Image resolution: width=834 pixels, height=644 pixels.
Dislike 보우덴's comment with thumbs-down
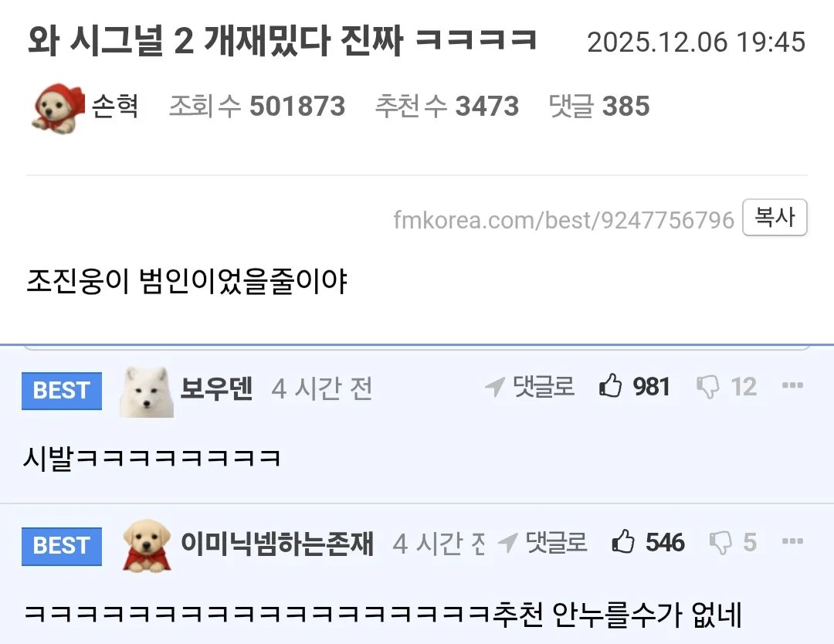707,387
